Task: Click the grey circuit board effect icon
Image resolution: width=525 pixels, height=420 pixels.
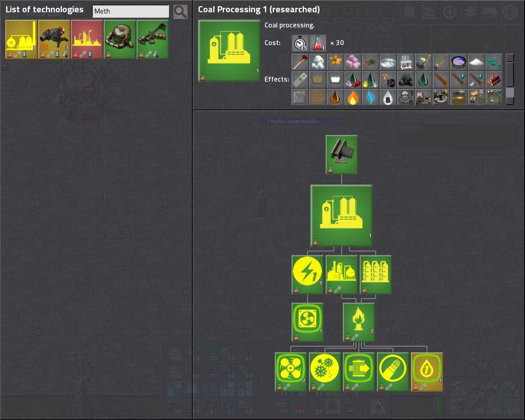Action: click(x=300, y=80)
